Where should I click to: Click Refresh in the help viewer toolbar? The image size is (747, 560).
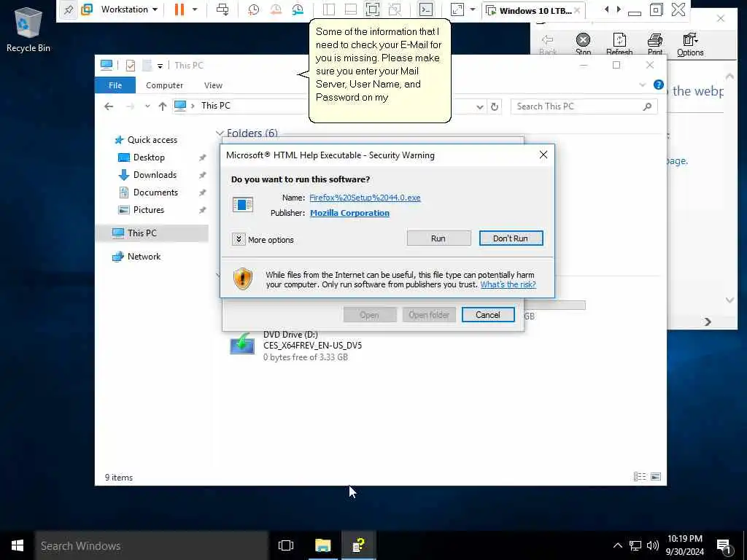[x=619, y=44]
